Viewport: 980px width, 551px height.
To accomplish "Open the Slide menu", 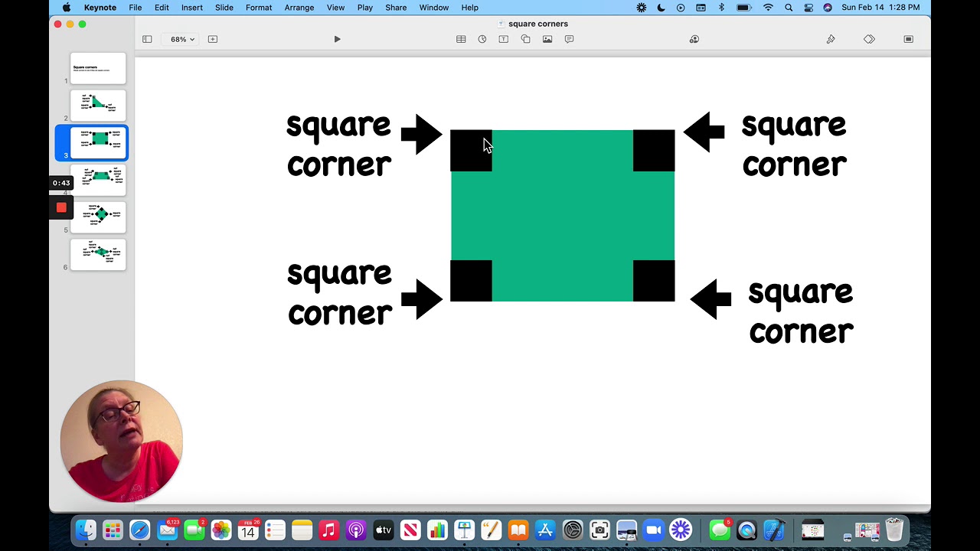I will pyautogui.click(x=224, y=8).
